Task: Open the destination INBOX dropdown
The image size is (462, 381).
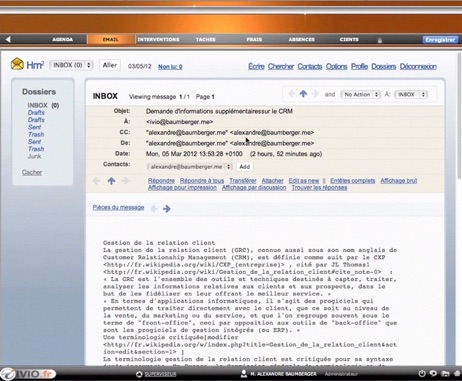Action: (411, 94)
